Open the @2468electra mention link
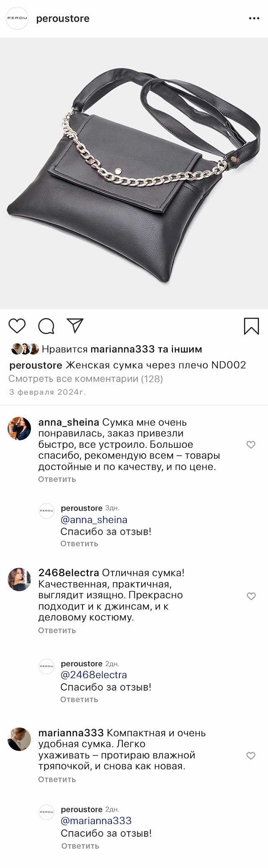The height and width of the screenshot is (868, 268). pyautogui.click(x=94, y=675)
